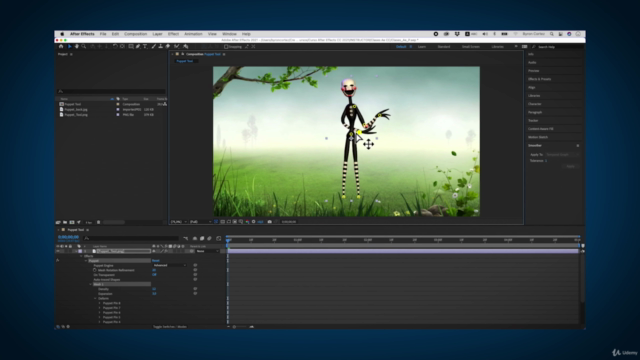
Task: Toggle the Mesh Rotation Refinement stopwatch
Action: (95, 270)
